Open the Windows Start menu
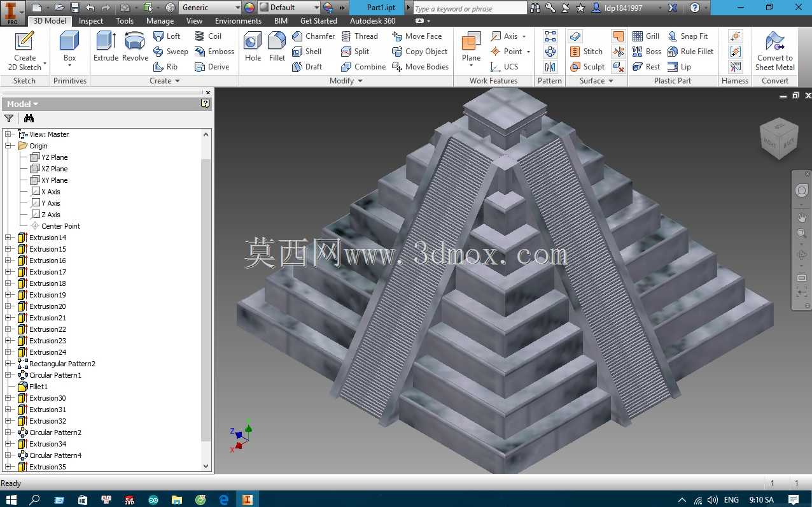Image resolution: width=812 pixels, height=507 pixels. click(x=11, y=500)
